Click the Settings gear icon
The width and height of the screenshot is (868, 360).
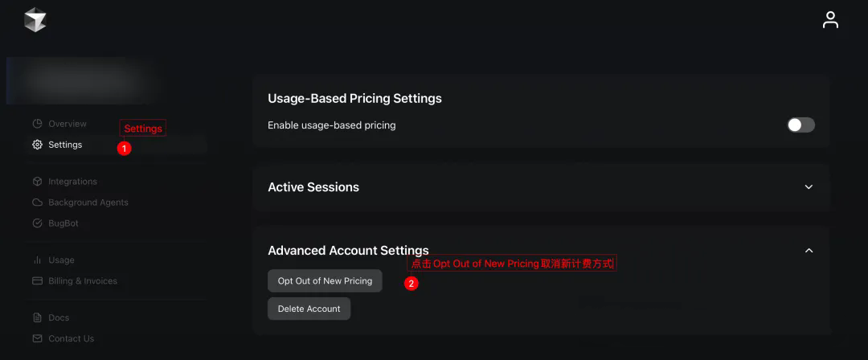pos(37,145)
